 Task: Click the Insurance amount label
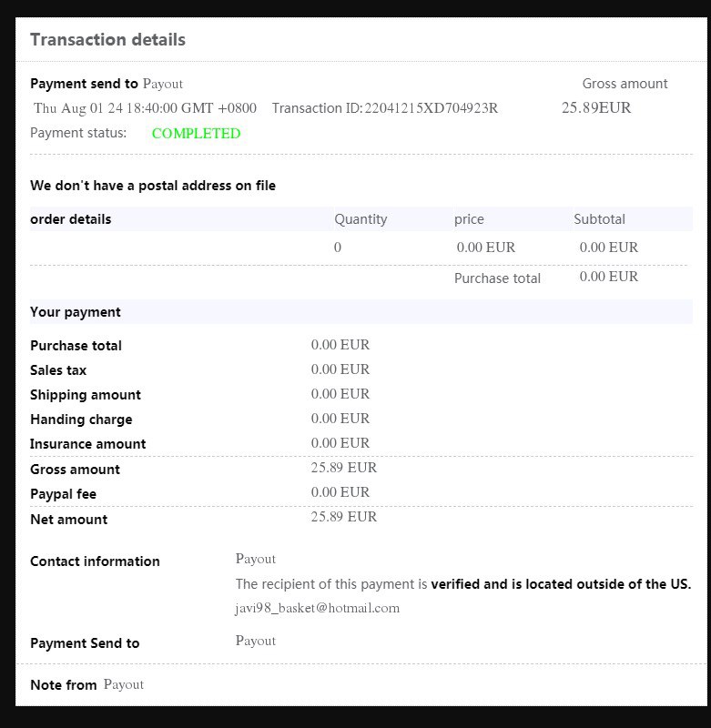pos(87,444)
